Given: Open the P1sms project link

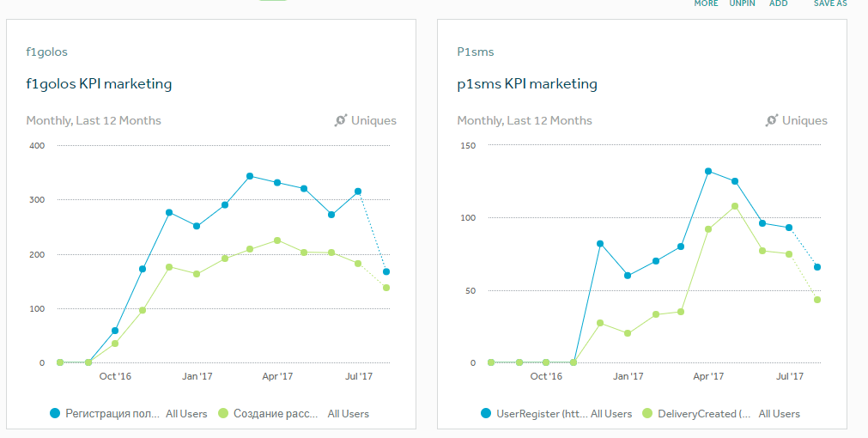Looking at the screenshot, I should pyautogui.click(x=476, y=52).
